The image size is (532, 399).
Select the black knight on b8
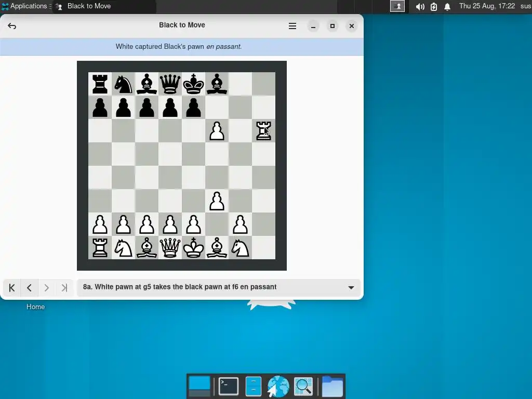(x=123, y=84)
